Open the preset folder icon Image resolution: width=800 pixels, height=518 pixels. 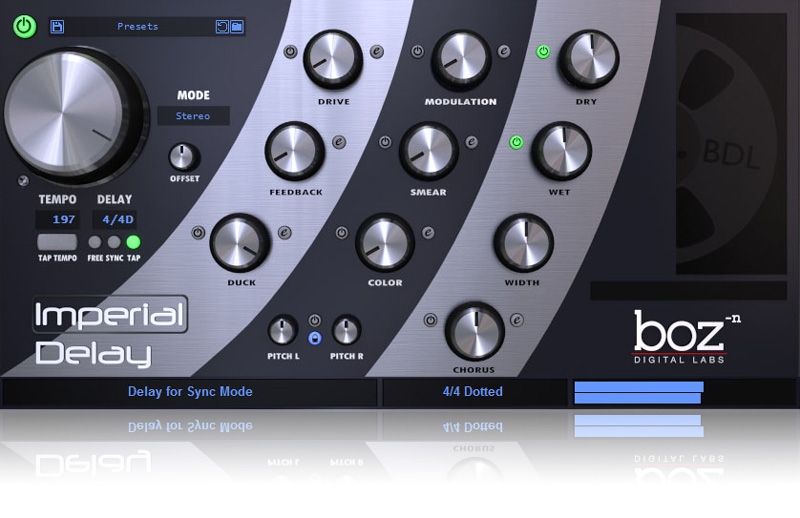237,27
